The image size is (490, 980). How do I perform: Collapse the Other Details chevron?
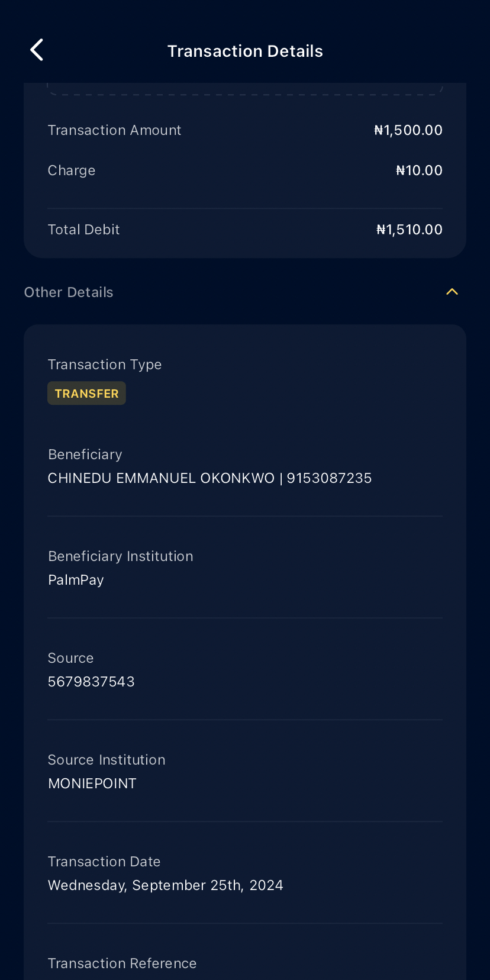(452, 292)
